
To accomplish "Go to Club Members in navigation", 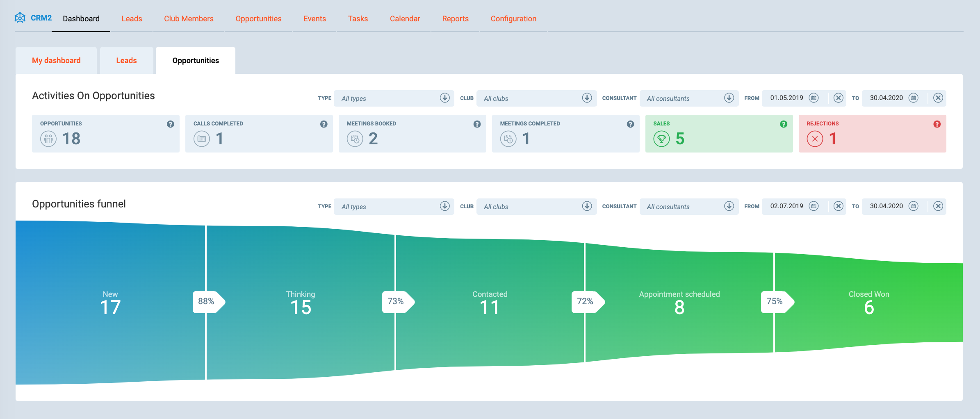I will coord(189,19).
